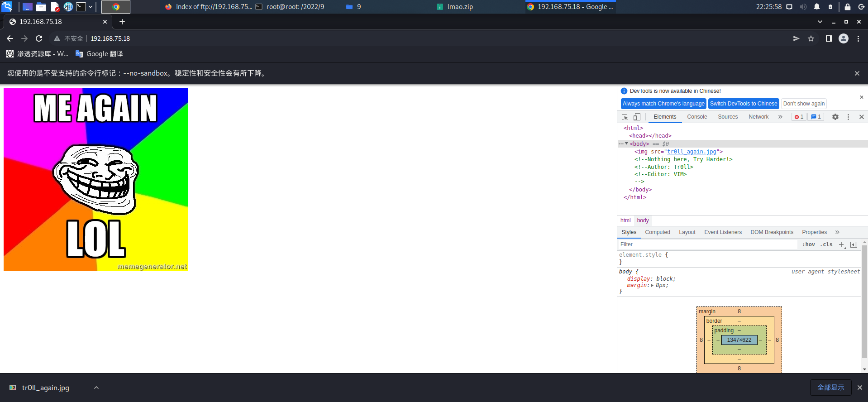
Task: Click the blue issues count badge
Action: pyautogui.click(x=816, y=117)
